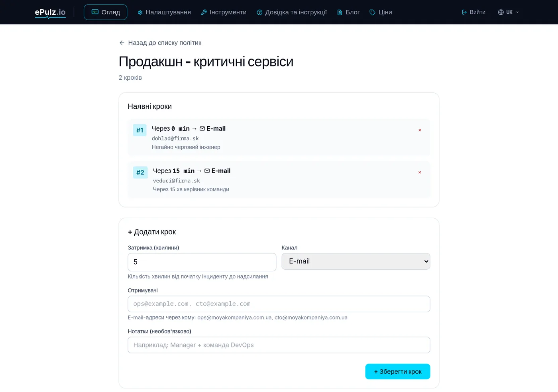Click dohlad@firma.sk address text
The width and height of the screenshot is (558, 392).
(x=175, y=139)
